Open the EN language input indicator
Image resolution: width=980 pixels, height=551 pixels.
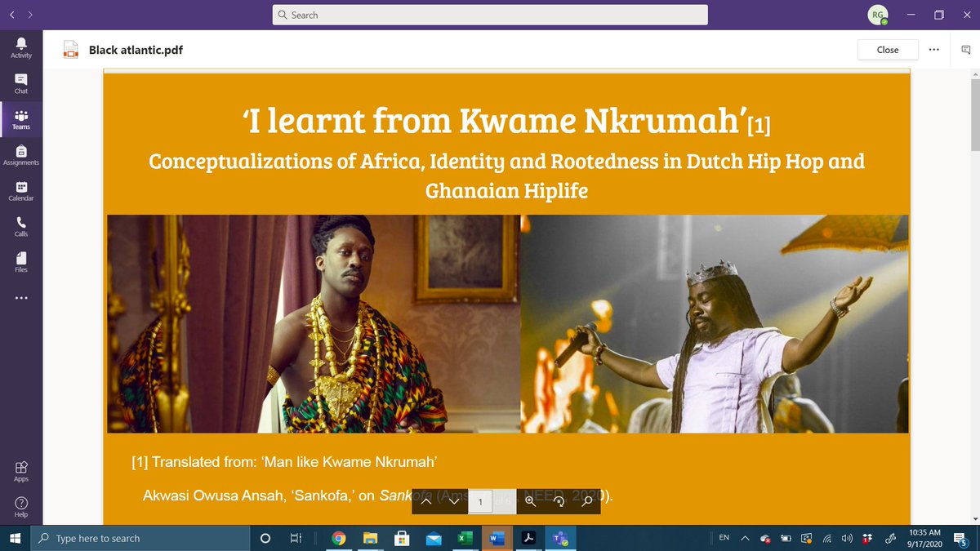pos(724,538)
